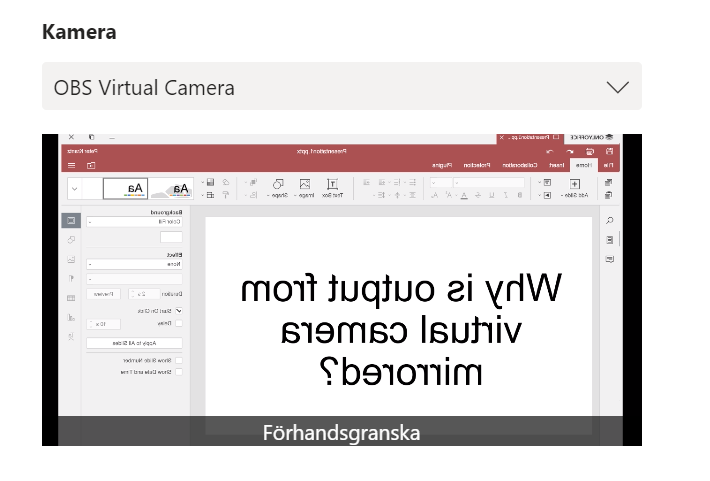Screen dimensions: 710x481
Task: Click the Undo arrow icon
Action: click(x=570, y=151)
